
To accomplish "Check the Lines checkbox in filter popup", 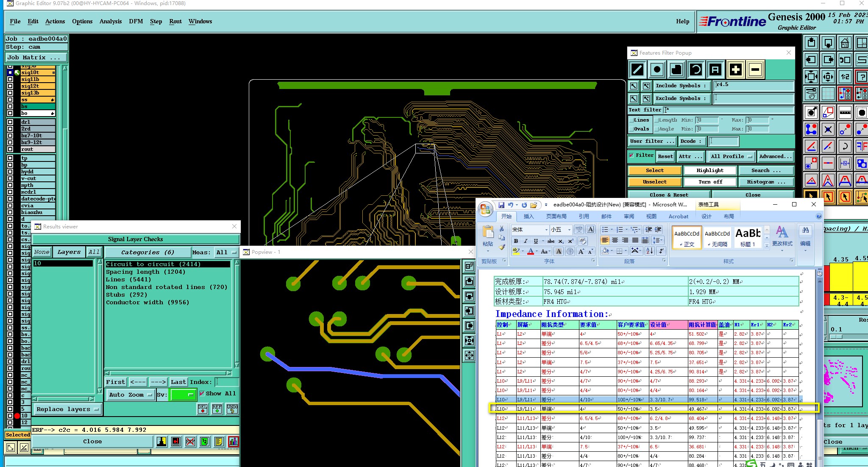I will [x=632, y=120].
